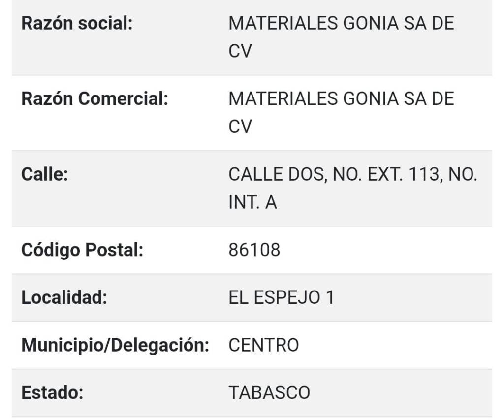The width and height of the screenshot is (504, 420).
Task: Click the "Razón Comercial:" label
Action: tap(94, 99)
